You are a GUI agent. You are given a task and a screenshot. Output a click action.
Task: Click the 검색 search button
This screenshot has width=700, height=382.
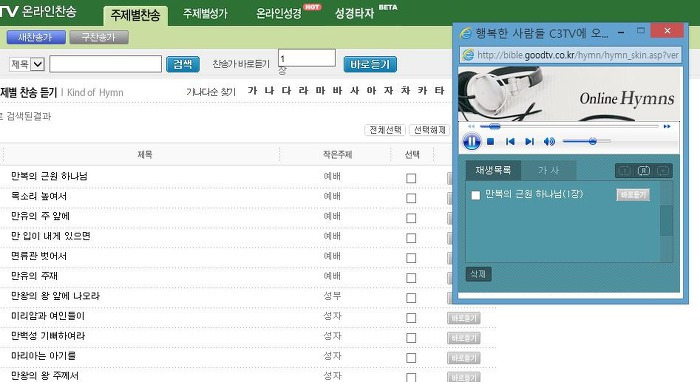pos(183,64)
